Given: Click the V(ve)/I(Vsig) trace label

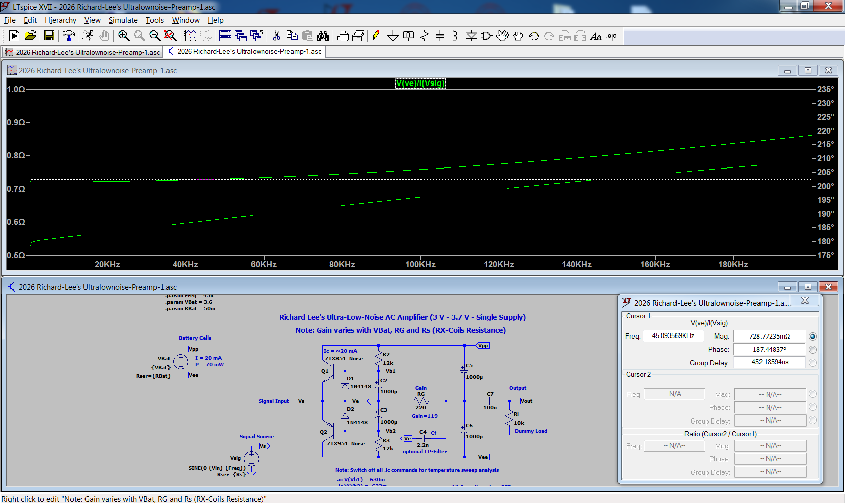Looking at the screenshot, I should 420,83.
